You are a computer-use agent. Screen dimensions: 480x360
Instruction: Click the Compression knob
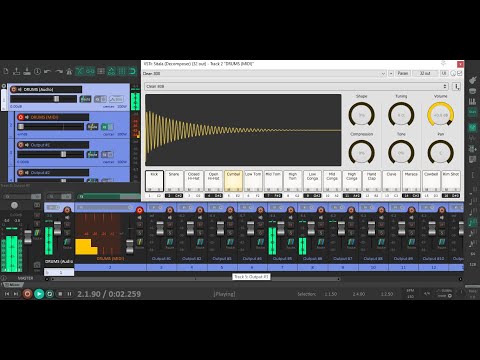point(361,153)
